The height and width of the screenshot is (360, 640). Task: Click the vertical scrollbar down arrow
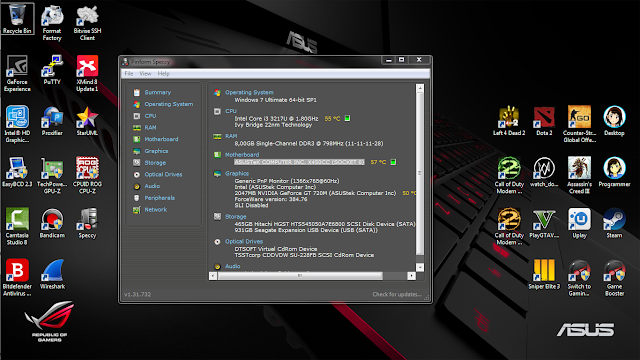[420, 267]
